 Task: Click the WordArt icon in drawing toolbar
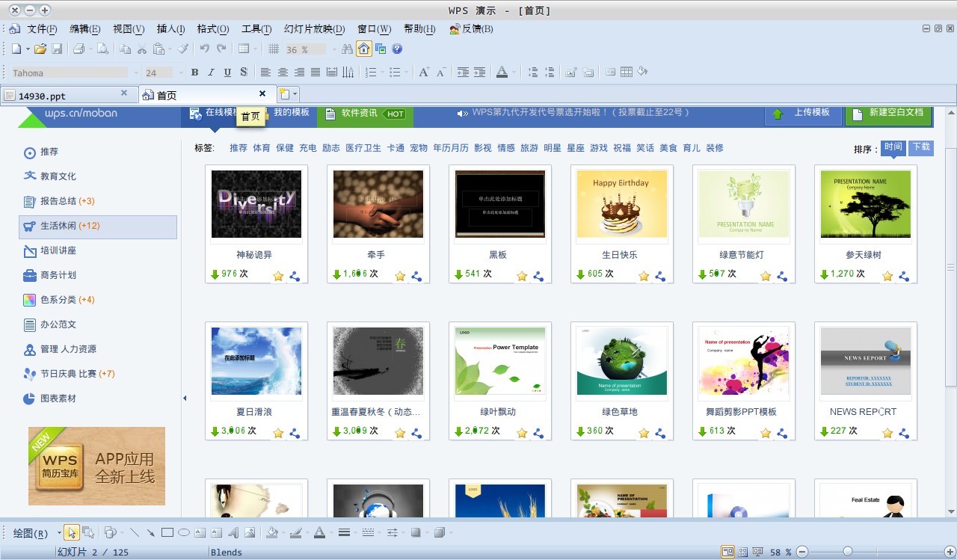(233, 532)
